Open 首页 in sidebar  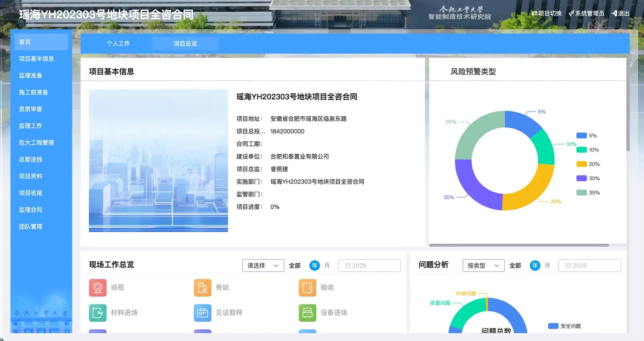[x=41, y=42]
